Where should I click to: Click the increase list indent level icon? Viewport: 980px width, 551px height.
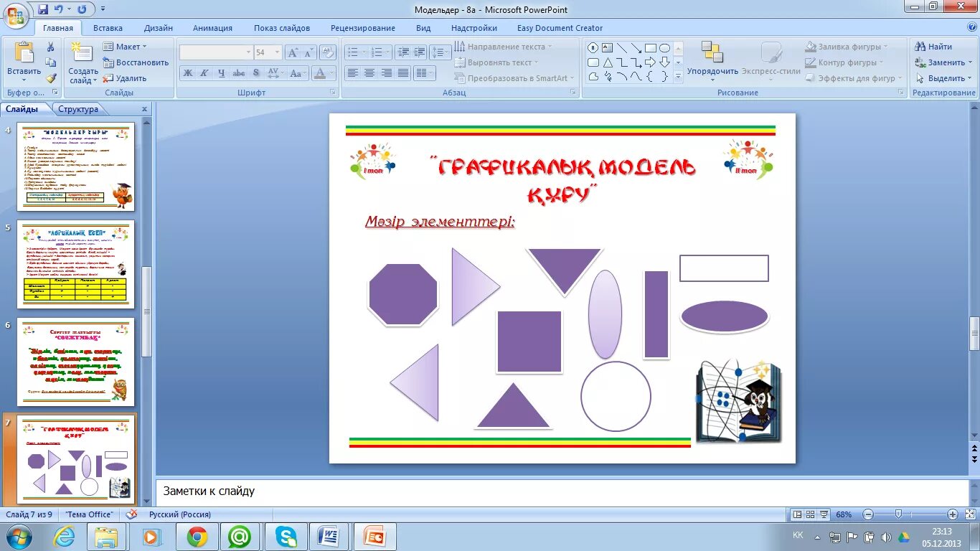tap(419, 52)
